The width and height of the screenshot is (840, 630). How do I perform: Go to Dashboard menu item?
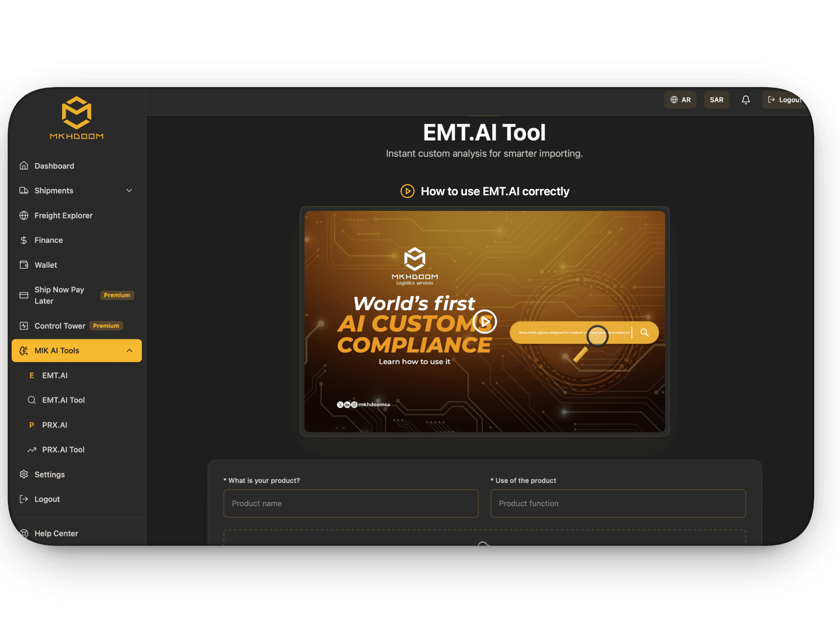point(77,166)
